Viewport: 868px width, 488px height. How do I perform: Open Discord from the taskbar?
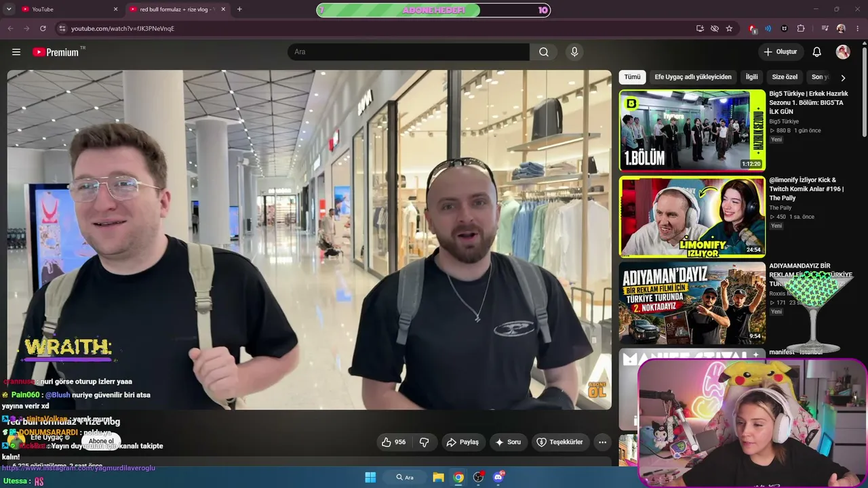coord(499,477)
